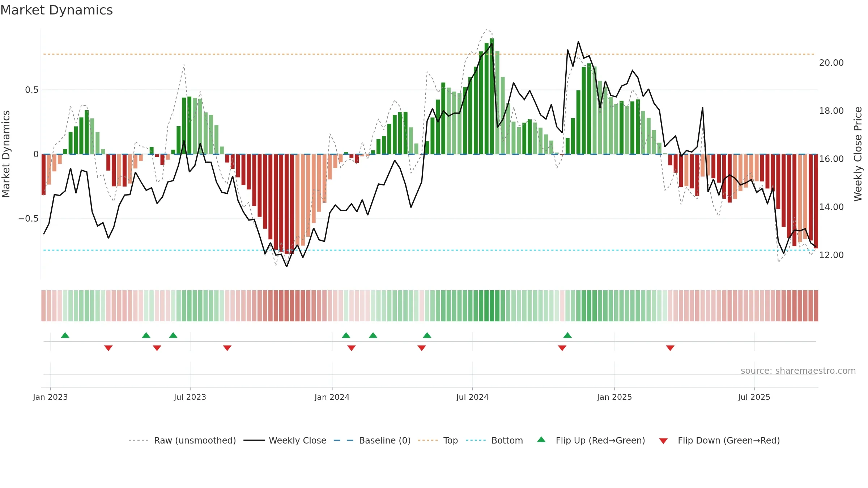The width and height of the screenshot is (868, 488).
Task: Click the Raw (unsmoothed) legend entry
Action: pos(182,440)
